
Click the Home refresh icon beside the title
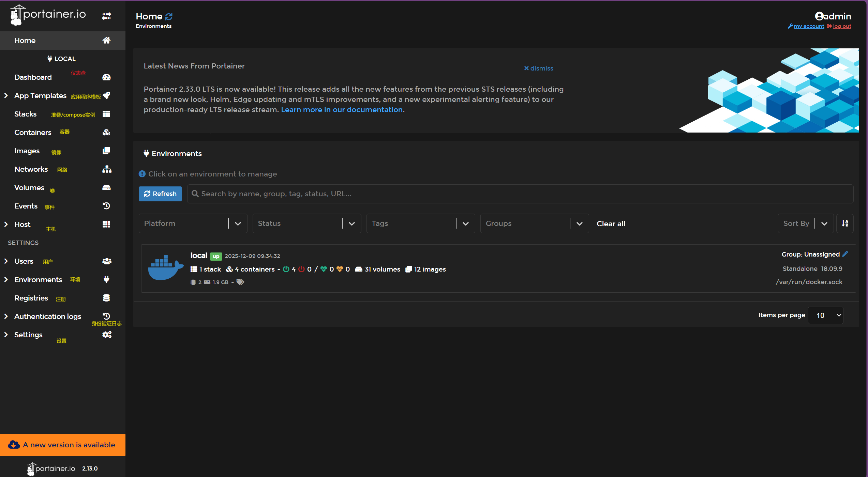point(169,16)
